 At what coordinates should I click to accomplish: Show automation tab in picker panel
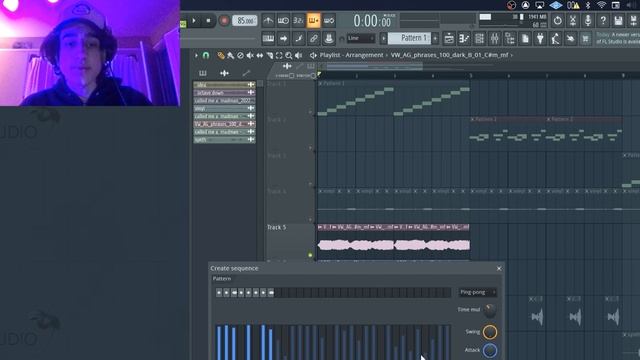point(246,73)
